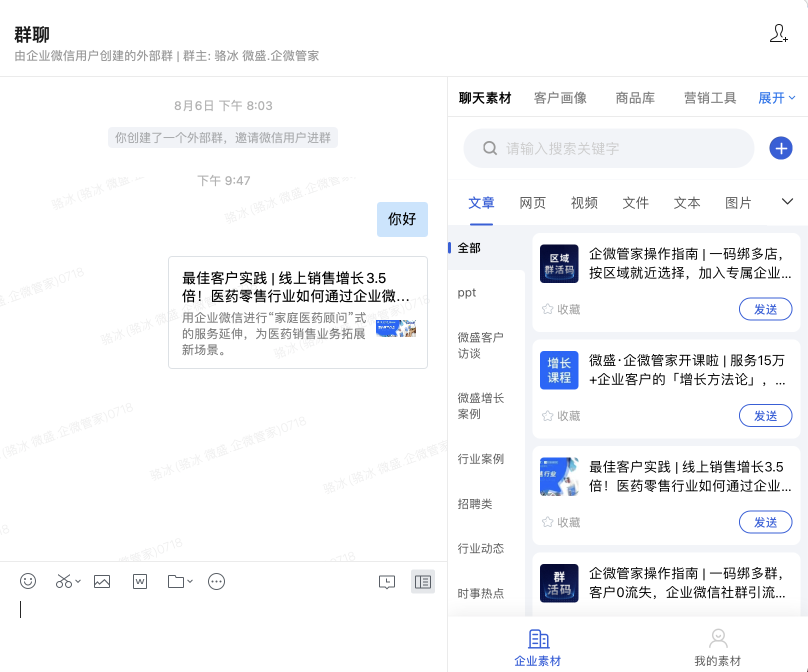Open more options ellipsis icon

[x=216, y=581]
